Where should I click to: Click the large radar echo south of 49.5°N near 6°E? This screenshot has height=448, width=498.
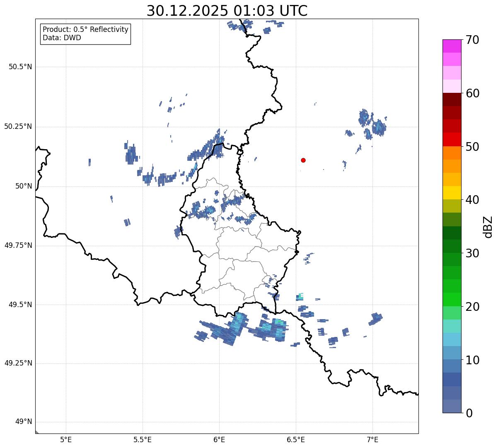(224, 329)
